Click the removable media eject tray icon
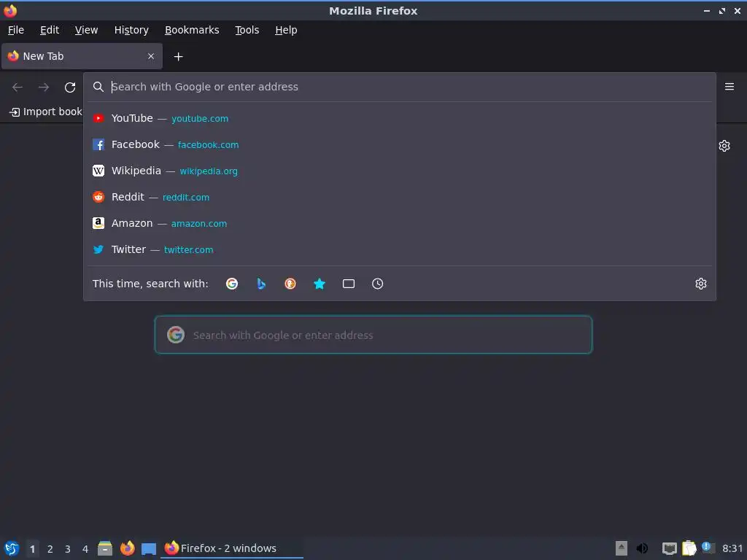The height and width of the screenshot is (560, 747). [x=622, y=548]
